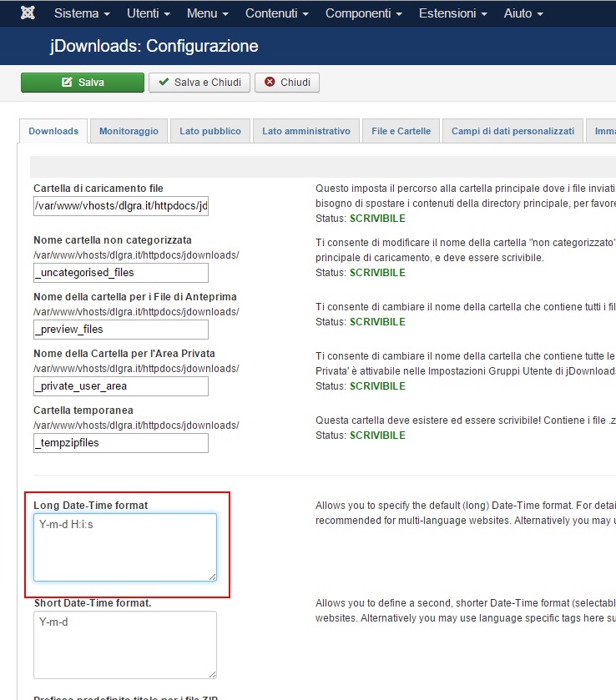Image resolution: width=616 pixels, height=700 pixels.
Task: Switch to Lato amministrativo tab
Action: point(306,131)
